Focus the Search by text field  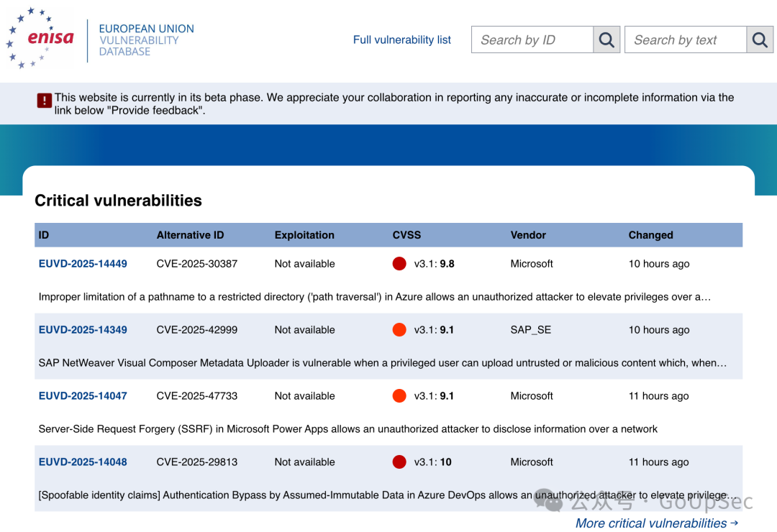pos(686,40)
